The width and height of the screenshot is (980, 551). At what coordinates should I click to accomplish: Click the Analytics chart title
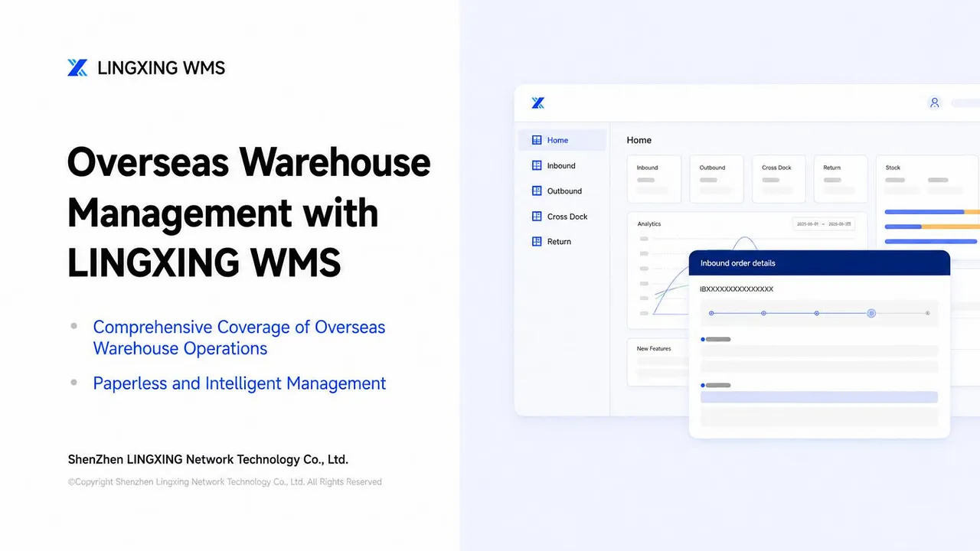[x=649, y=224]
